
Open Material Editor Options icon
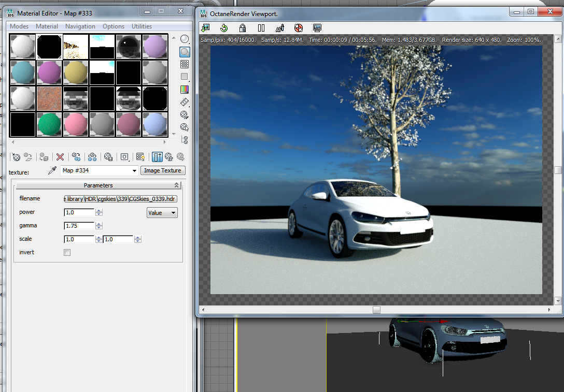pos(185,114)
